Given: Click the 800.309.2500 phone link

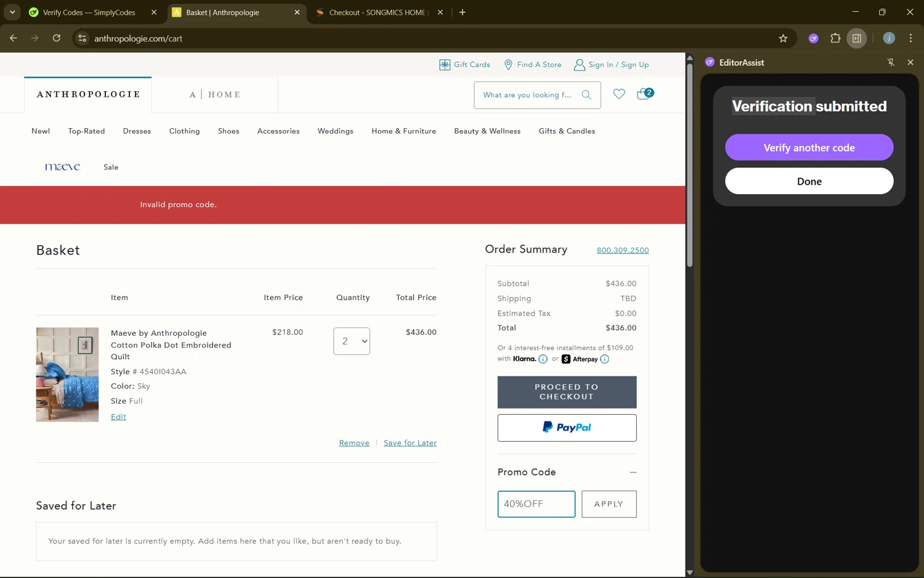Looking at the screenshot, I should click(623, 250).
